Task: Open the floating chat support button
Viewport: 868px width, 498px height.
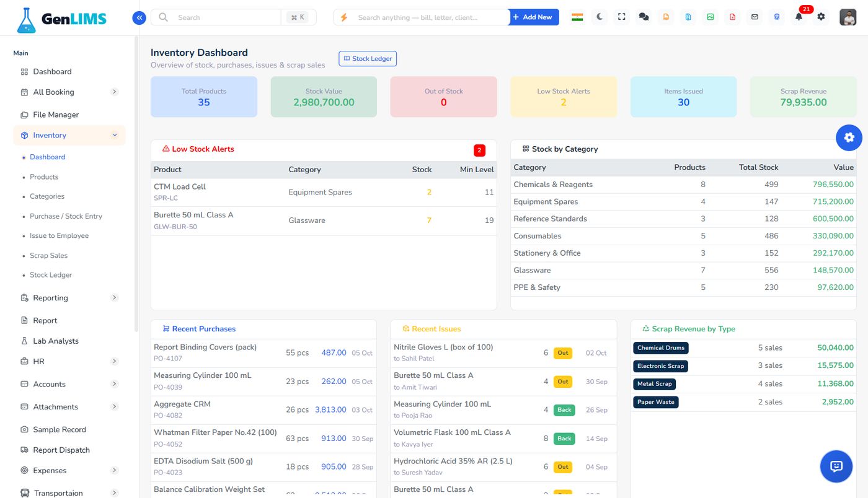Action: coord(836,466)
